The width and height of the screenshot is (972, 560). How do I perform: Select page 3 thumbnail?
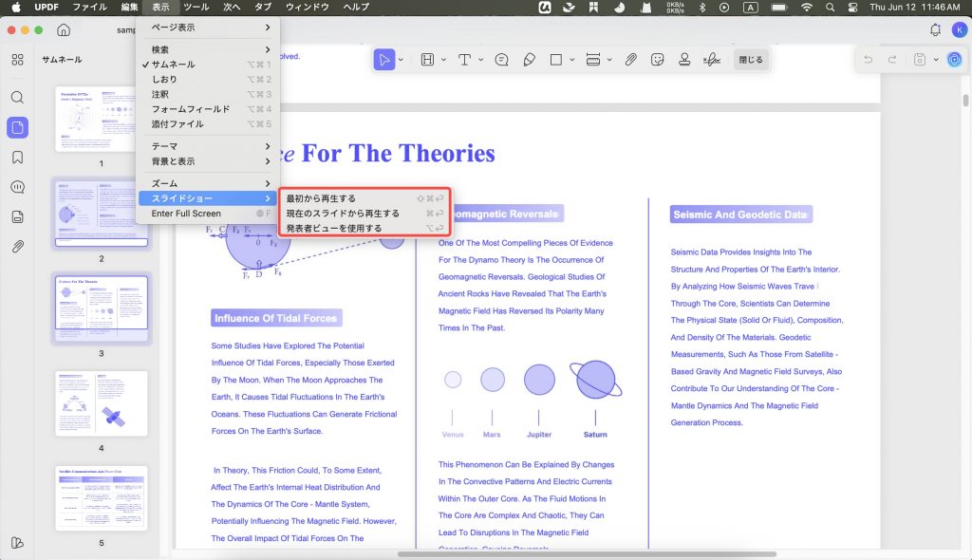pyautogui.click(x=101, y=308)
